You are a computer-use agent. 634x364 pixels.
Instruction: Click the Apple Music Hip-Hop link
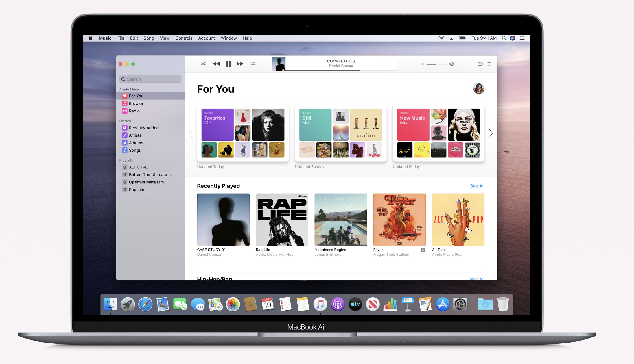[274, 255]
